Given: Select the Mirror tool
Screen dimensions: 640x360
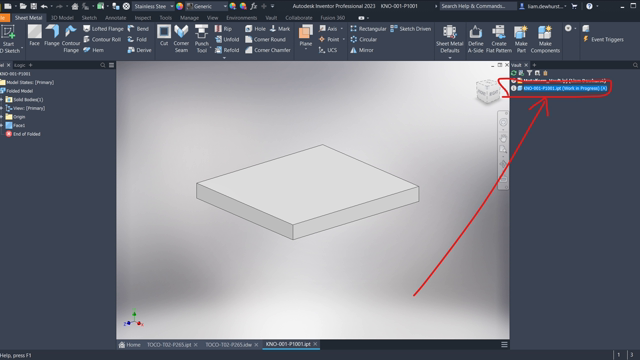Looking at the screenshot, I should pos(362,50).
